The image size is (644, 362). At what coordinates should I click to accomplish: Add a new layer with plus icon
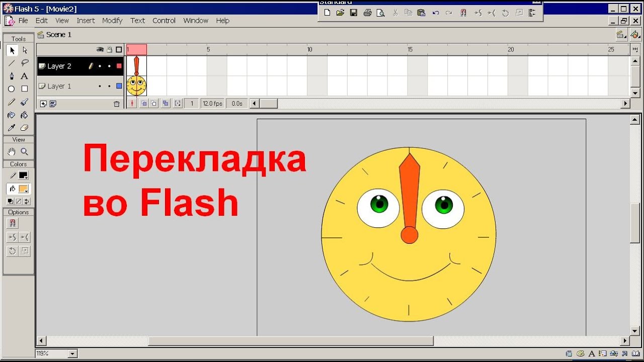coord(43,104)
